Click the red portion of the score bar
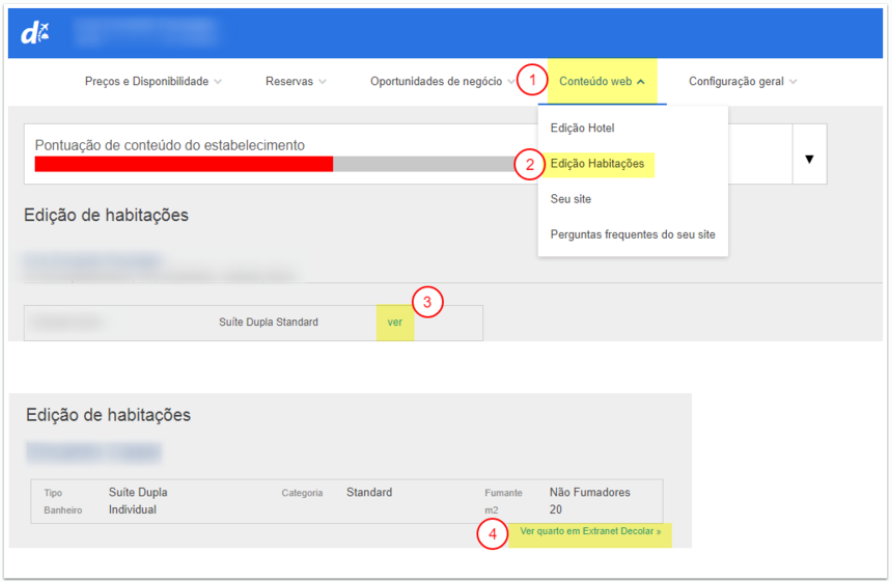892x582 pixels. tap(183, 164)
